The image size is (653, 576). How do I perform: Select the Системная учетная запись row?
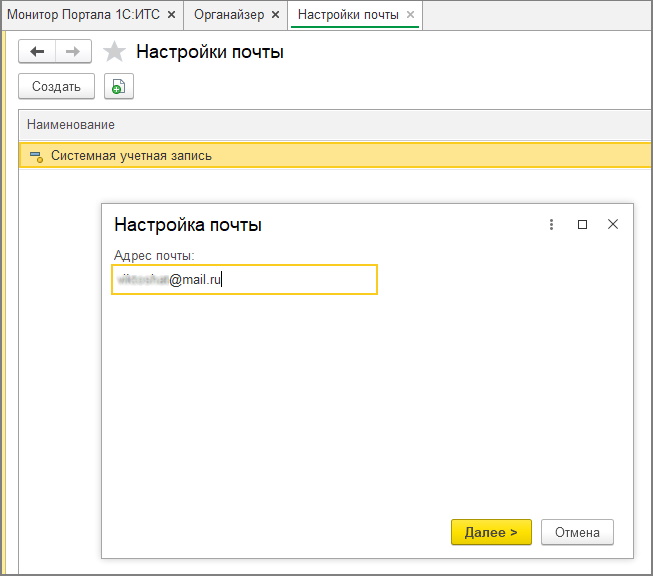[x=335, y=155]
